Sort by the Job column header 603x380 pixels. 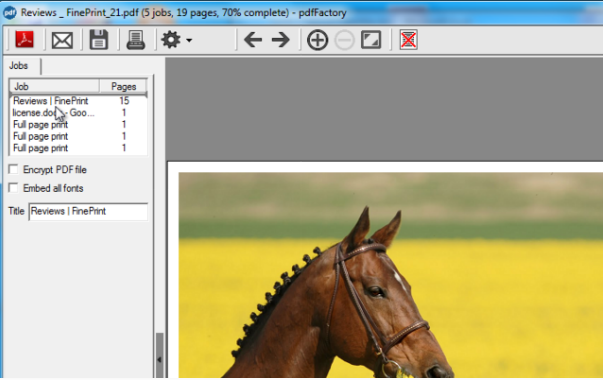[x=54, y=86]
